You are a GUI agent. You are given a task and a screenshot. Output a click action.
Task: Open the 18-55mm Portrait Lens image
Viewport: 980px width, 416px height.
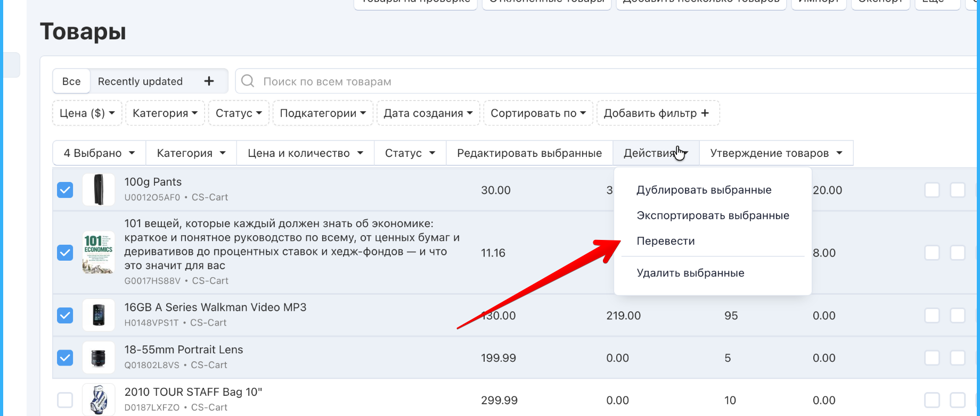99,357
